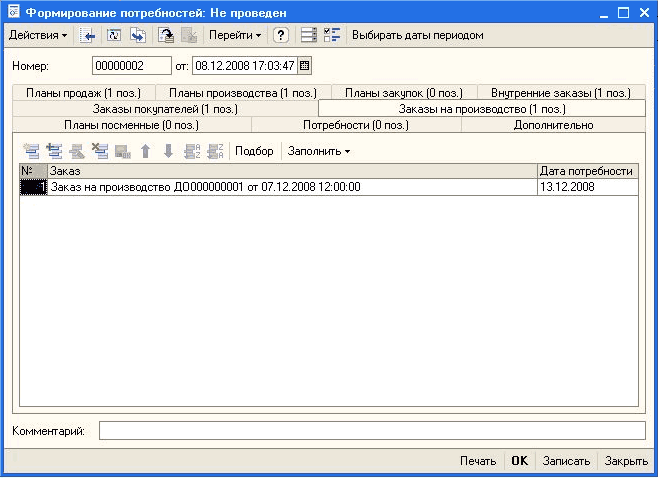Click the № column header
The height and width of the screenshot is (478, 658).
point(34,171)
